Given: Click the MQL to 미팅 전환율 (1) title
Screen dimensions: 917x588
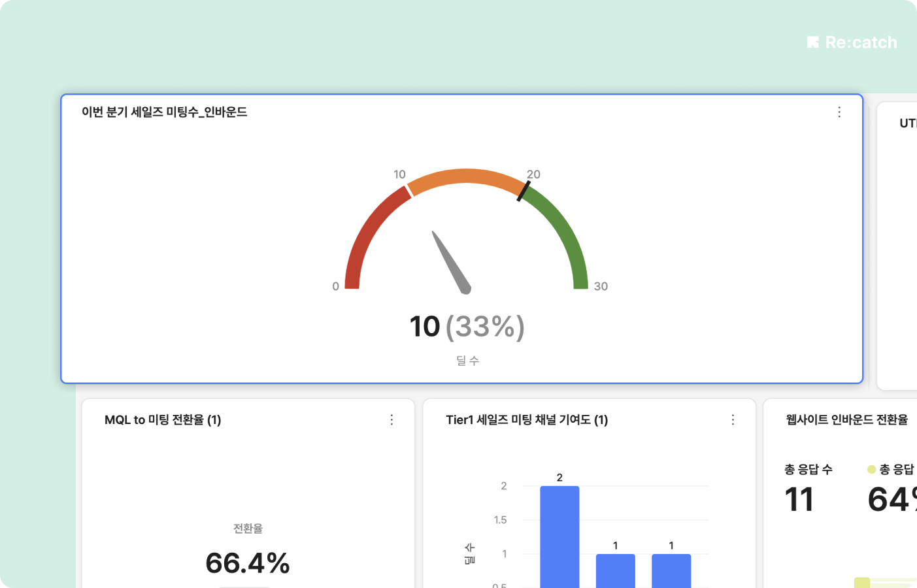Looking at the screenshot, I should click(163, 420).
